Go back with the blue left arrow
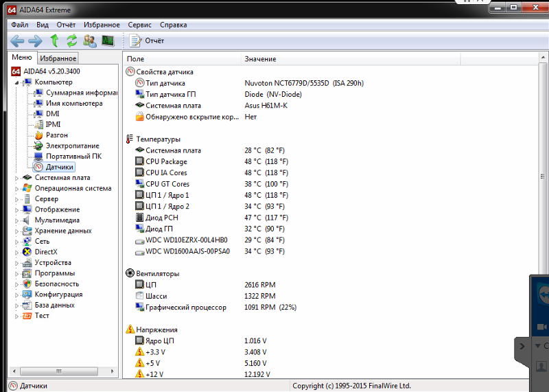 (x=17, y=41)
